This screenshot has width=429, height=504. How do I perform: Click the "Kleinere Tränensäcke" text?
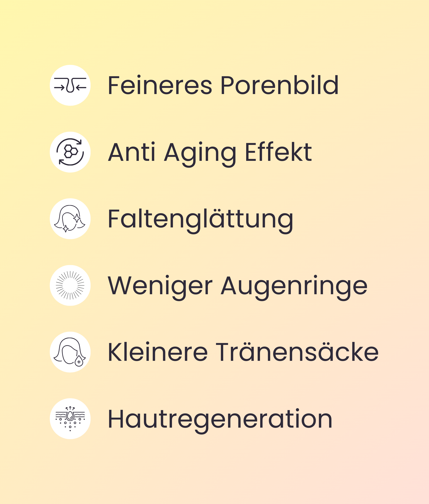click(x=243, y=352)
